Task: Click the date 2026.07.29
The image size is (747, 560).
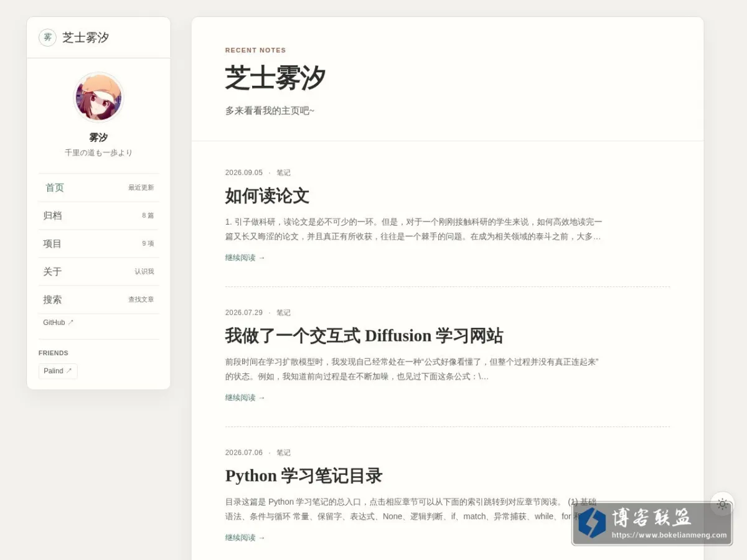Action: (244, 313)
